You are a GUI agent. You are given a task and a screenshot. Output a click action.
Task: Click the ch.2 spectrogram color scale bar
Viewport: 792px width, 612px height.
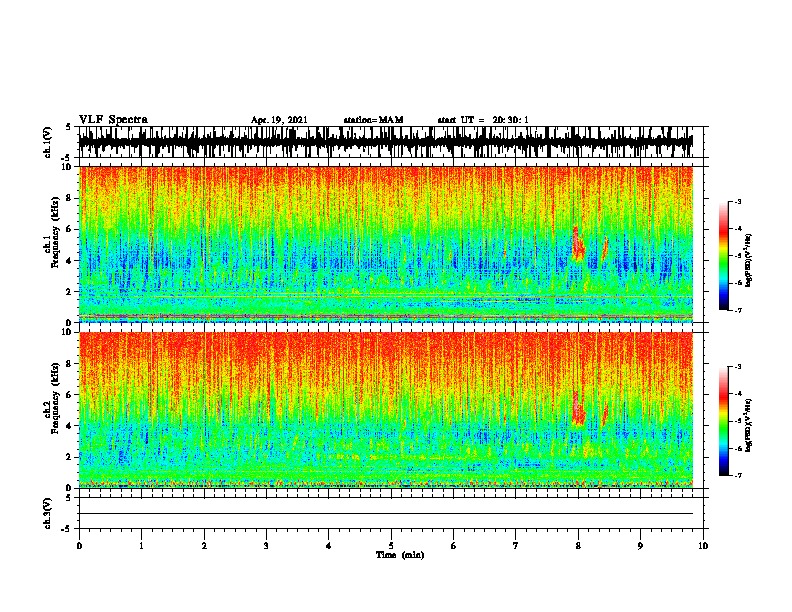723,421
